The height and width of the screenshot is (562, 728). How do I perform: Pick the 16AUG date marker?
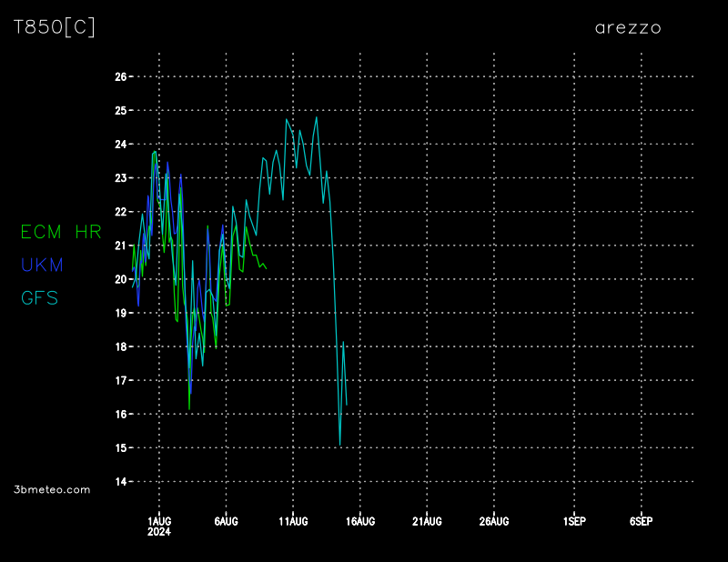pyautogui.click(x=360, y=521)
